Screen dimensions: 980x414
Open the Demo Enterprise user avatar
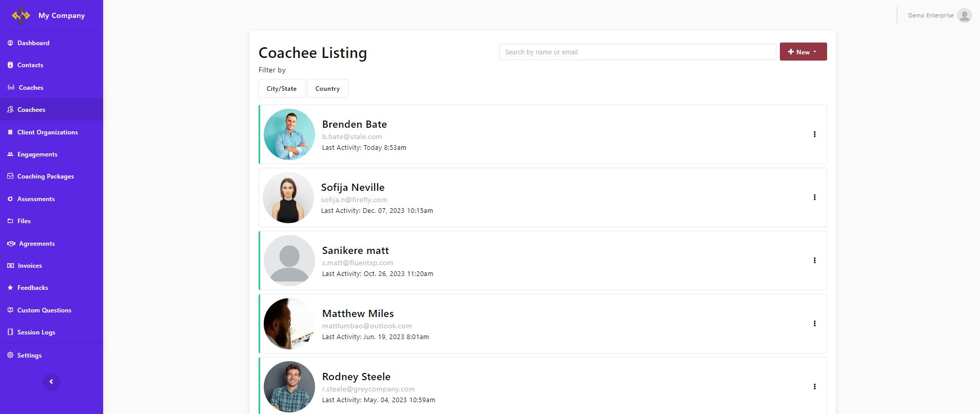pyautogui.click(x=964, y=15)
